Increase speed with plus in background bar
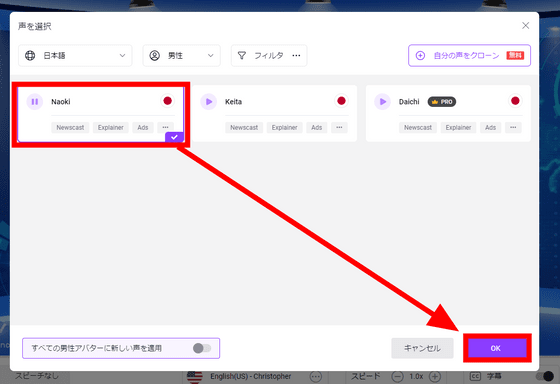The width and height of the screenshot is (560, 384). tap(435, 376)
